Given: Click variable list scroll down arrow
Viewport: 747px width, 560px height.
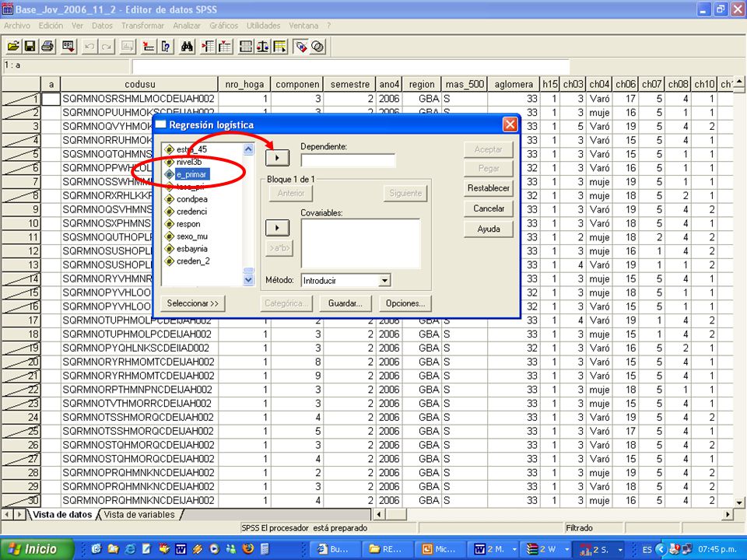Looking at the screenshot, I should (x=249, y=280).
